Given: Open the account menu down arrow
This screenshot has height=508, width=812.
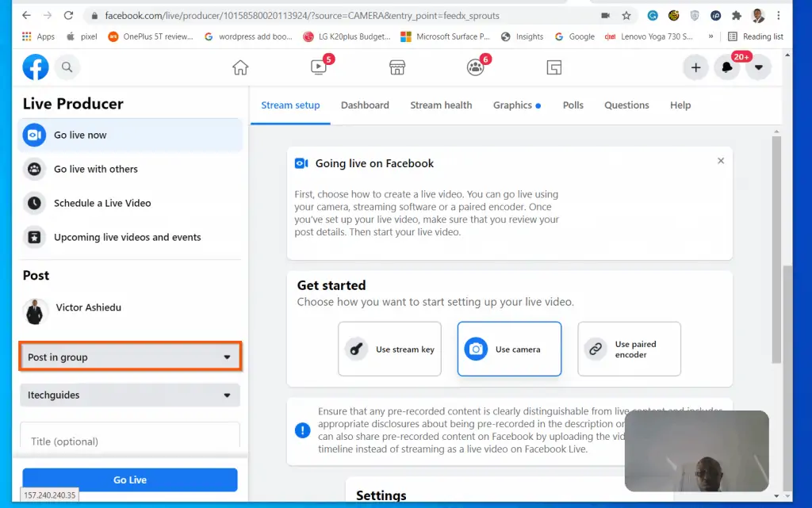Looking at the screenshot, I should click(759, 67).
